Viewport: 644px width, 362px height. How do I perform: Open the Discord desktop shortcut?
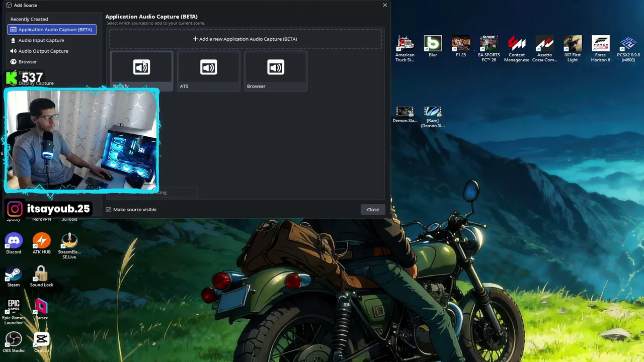pos(14,243)
